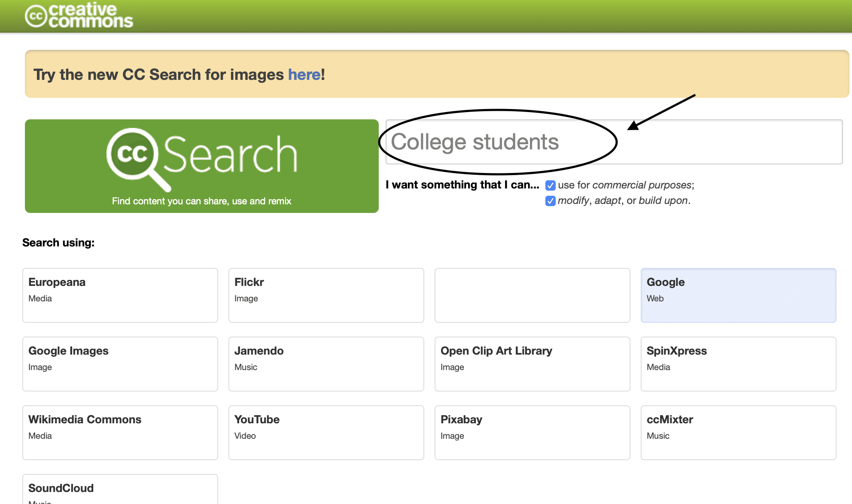Choose SpinXpress for media search
Screen dimensions: 852x504
coord(738,364)
